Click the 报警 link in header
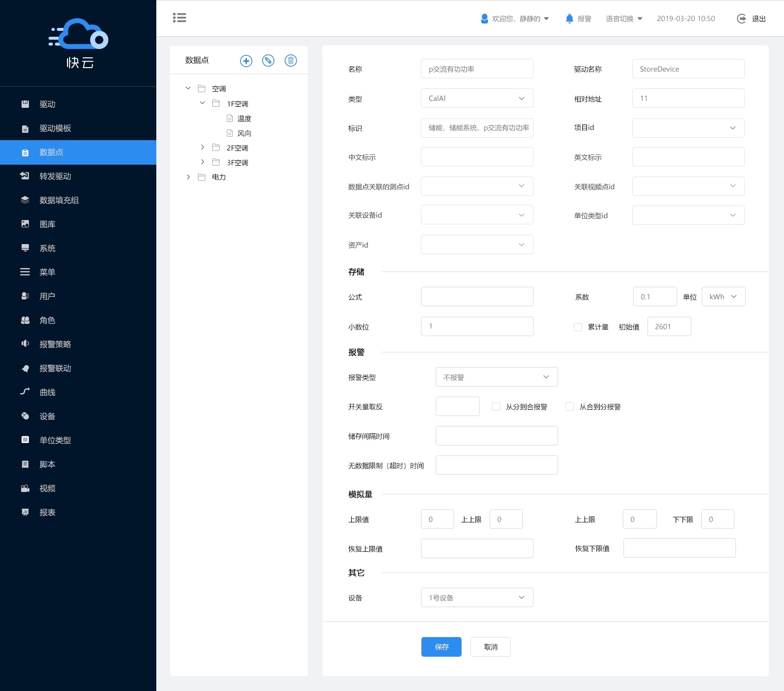This screenshot has width=784, height=691. tap(584, 19)
